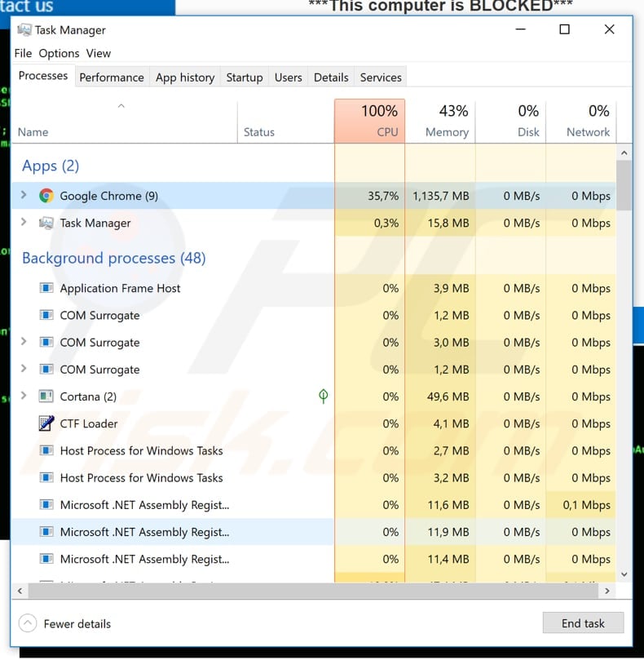The image size is (644, 660).
Task: Click icon of 3,0 MB COM Surrogate
Action: tap(46, 342)
